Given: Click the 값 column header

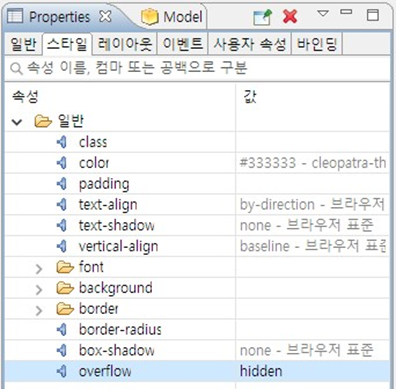Looking at the screenshot, I should click(x=250, y=97).
